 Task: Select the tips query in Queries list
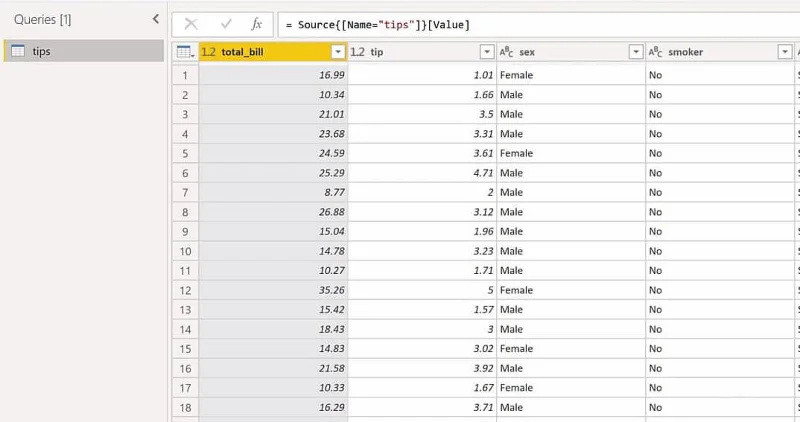84,51
